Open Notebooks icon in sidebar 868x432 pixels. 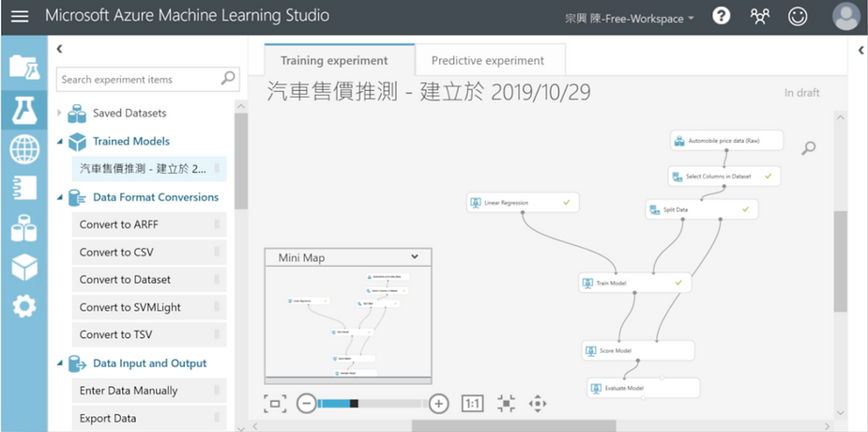[24, 188]
